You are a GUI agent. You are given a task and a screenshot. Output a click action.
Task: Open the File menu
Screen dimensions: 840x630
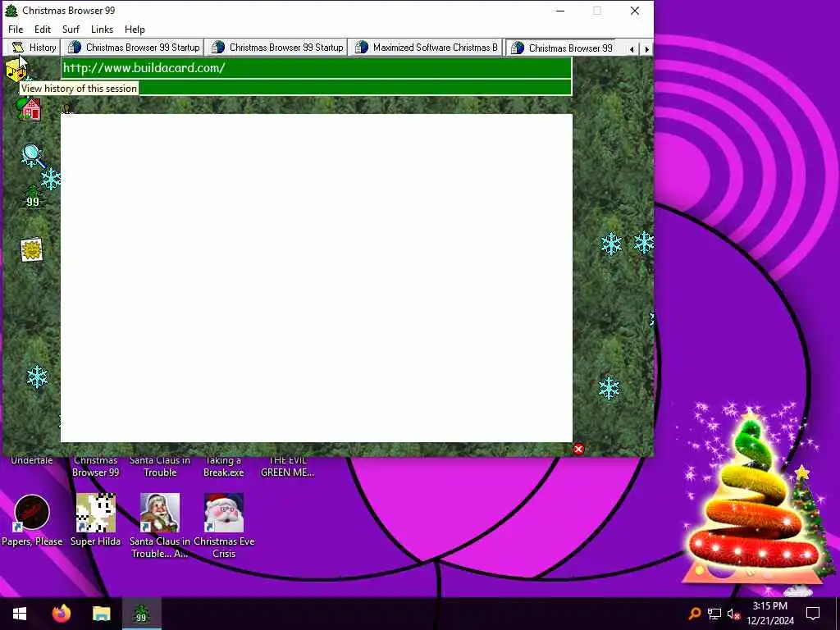pos(16,30)
